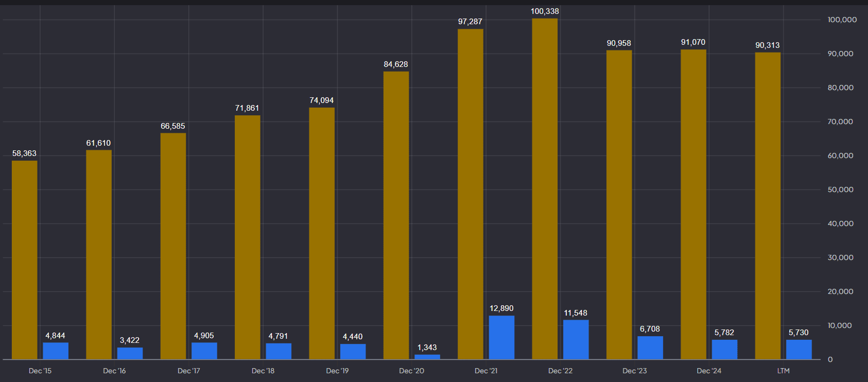868x382 pixels.
Task: Select the Dec '17 x-axis label
Action: coord(188,371)
